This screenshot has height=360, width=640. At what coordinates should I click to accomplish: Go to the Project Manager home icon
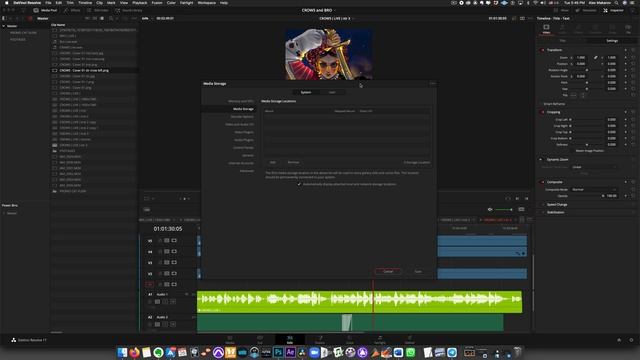[619, 340]
